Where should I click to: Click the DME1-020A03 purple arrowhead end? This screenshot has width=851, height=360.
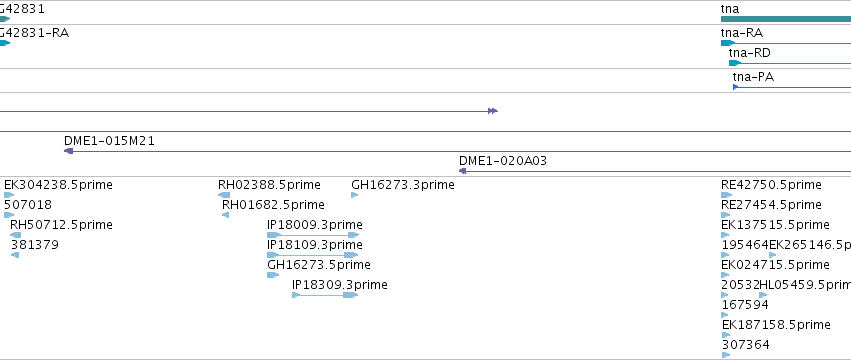(x=462, y=171)
